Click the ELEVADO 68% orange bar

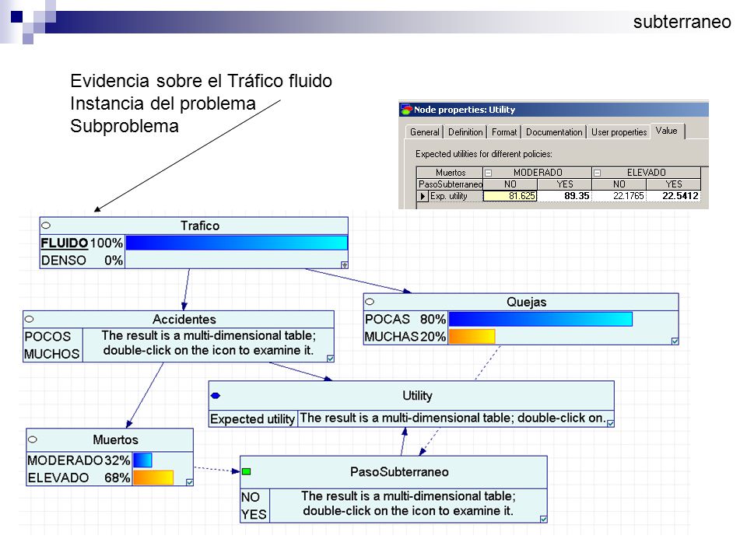coord(153,478)
